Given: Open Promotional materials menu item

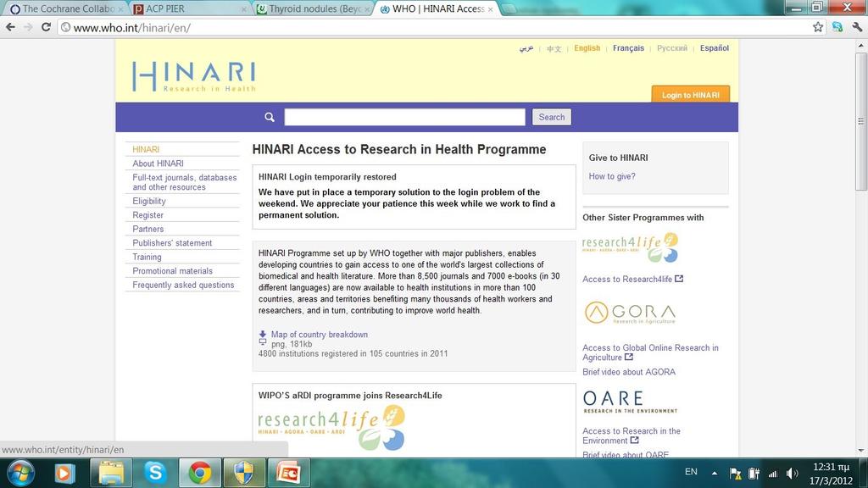Looking at the screenshot, I should point(172,270).
